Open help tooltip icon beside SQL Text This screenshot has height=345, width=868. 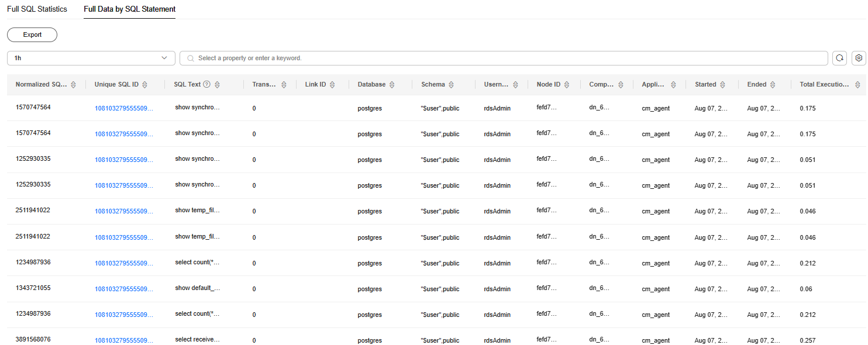tap(206, 85)
